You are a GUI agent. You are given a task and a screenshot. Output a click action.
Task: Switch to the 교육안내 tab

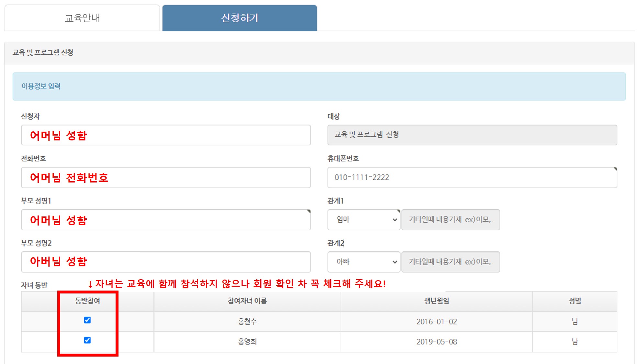[82, 18]
